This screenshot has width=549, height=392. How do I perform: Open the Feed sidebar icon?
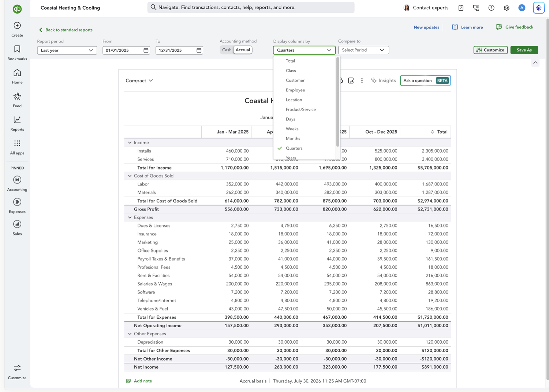[17, 96]
